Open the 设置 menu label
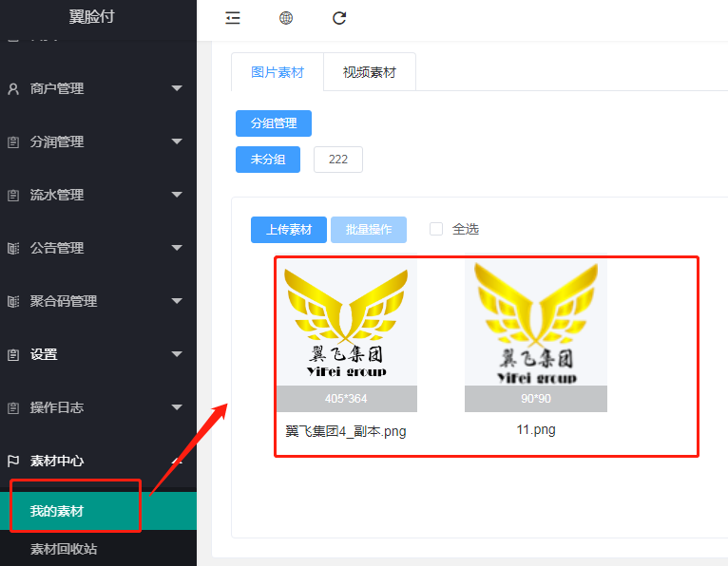The height and width of the screenshot is (566, 728). pyautogui.click(x=44, y=354)
